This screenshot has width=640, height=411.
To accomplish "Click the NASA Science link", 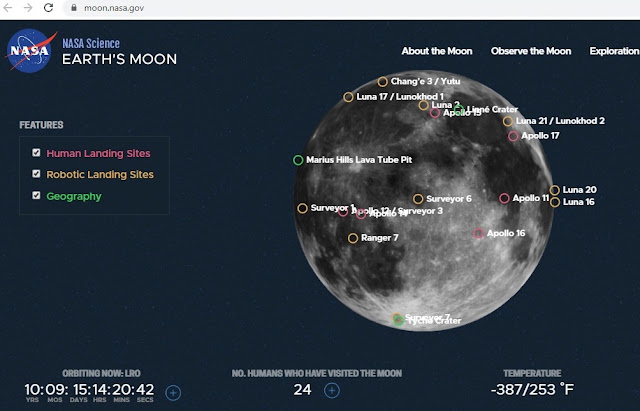I will coord(91,43).
